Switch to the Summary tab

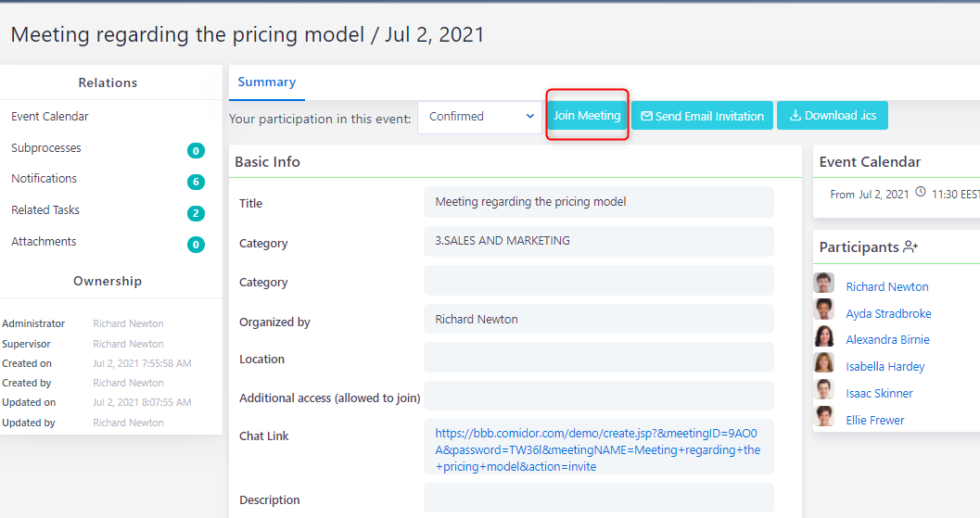click(266, 82)
